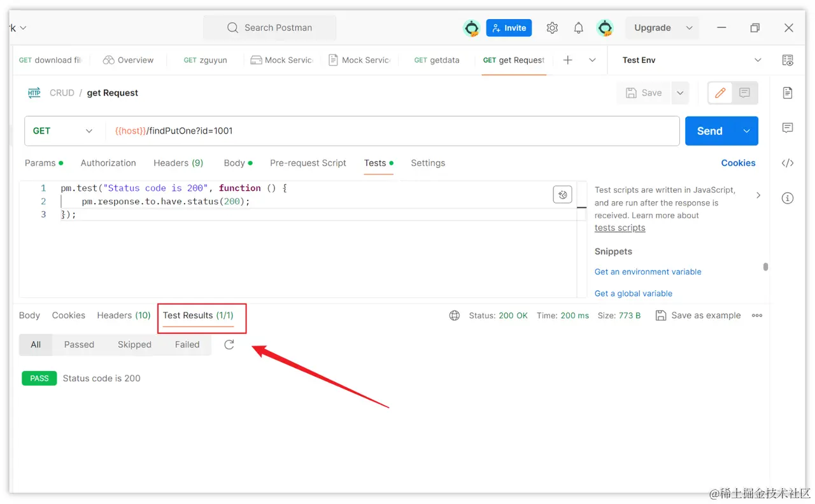Click the Save button
The image size is (815, 504).
[644, 93]
